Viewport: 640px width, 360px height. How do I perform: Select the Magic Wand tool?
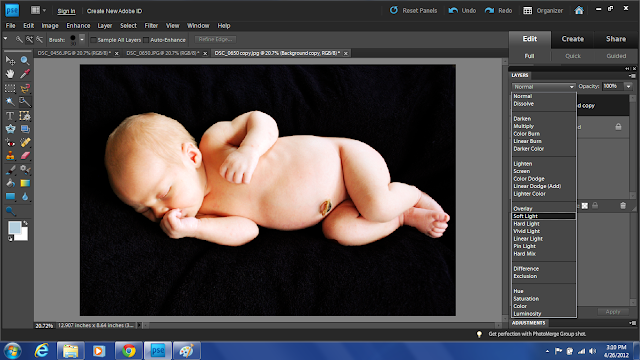tap(10, 102)
